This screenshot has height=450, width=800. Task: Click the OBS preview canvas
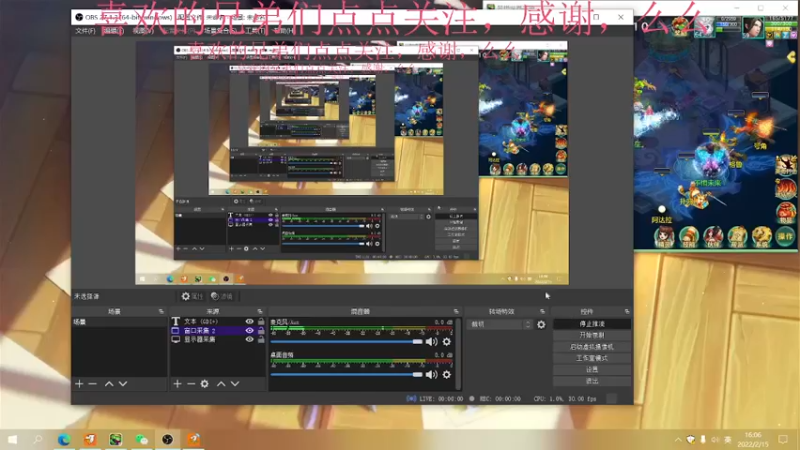[x=352, y=163]
